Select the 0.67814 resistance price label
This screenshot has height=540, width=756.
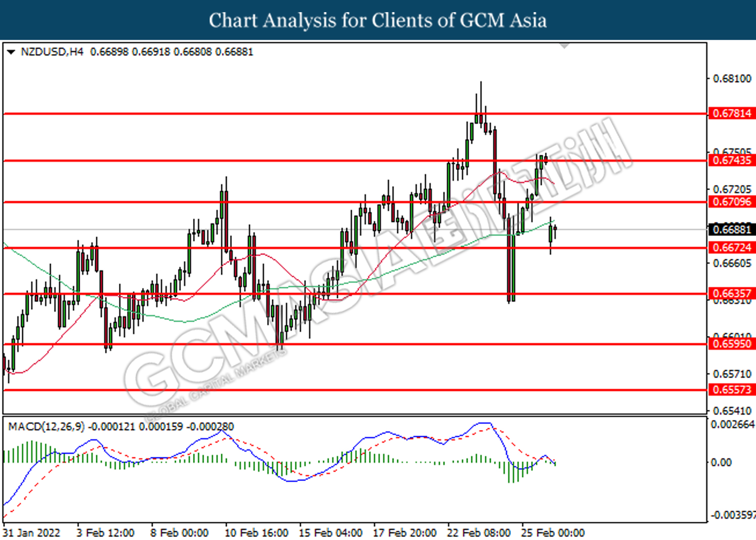click(732, 113)
